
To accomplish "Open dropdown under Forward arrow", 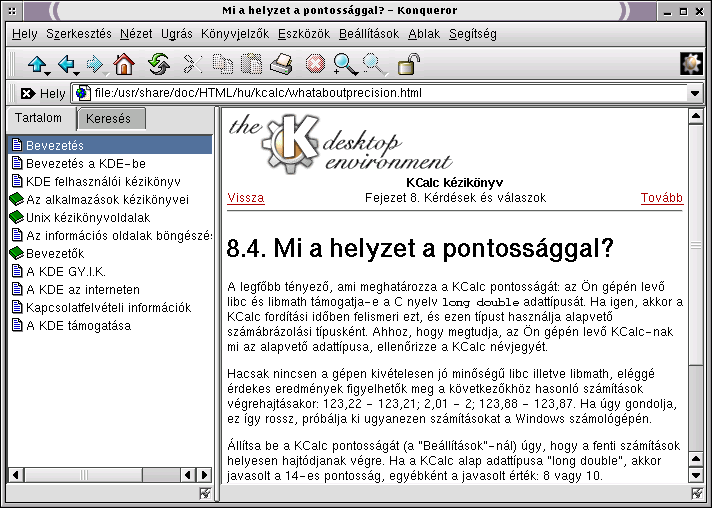I will [x=106, y=74].
